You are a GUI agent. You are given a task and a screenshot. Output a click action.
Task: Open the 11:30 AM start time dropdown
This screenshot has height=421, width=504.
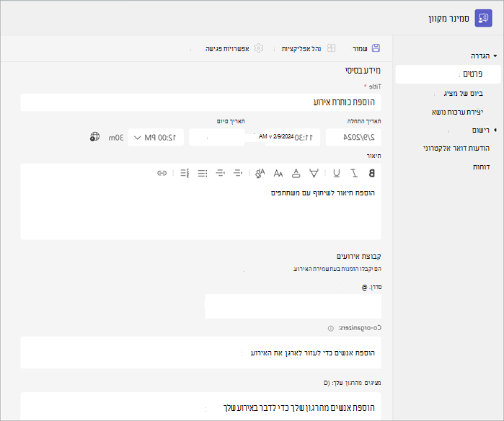point(292,138)
